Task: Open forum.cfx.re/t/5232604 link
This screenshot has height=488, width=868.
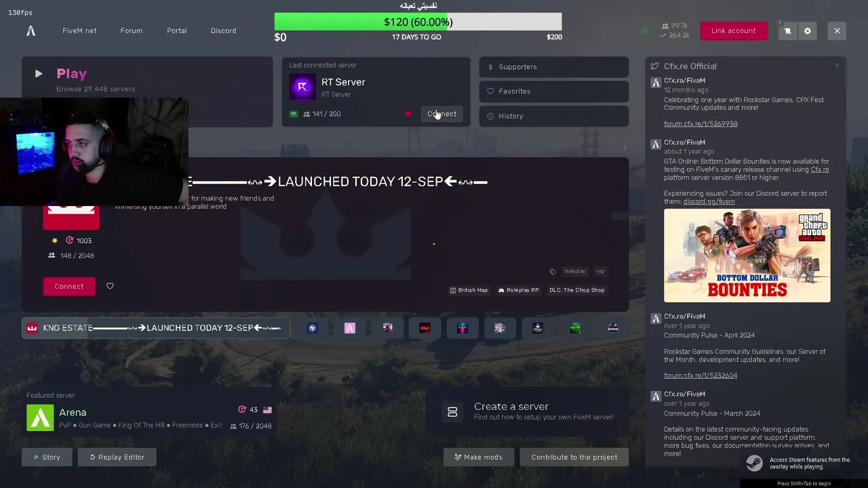Action: click(701, 375)
